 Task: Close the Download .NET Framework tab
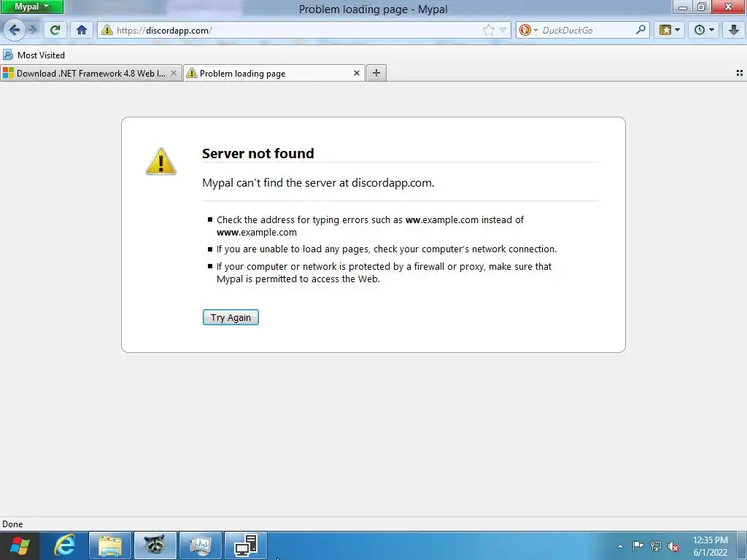[174, 73]
